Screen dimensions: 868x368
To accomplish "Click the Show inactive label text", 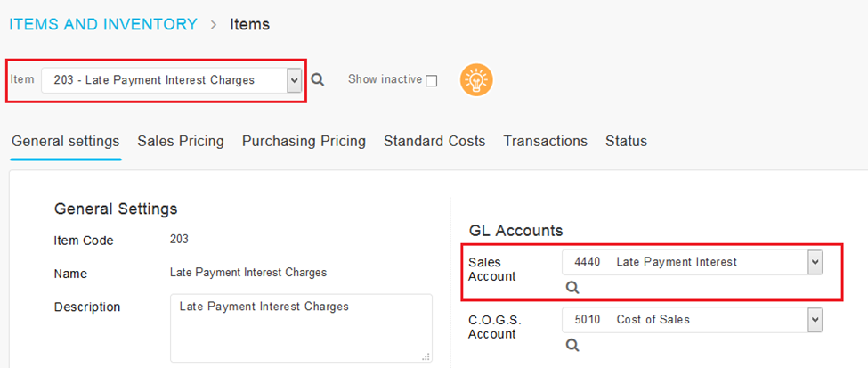I will coord(385,79).
